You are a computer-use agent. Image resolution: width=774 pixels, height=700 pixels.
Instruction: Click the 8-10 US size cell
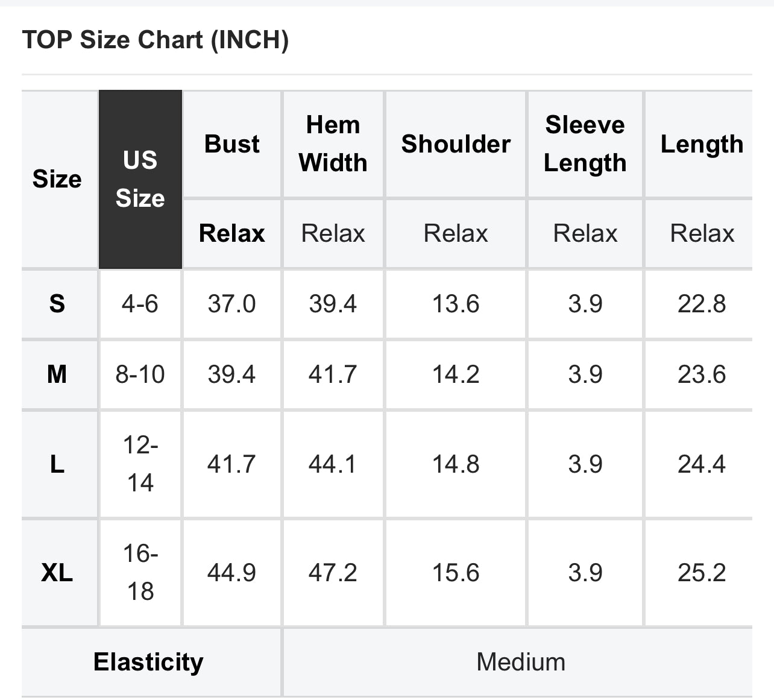(x=140, y=374)
